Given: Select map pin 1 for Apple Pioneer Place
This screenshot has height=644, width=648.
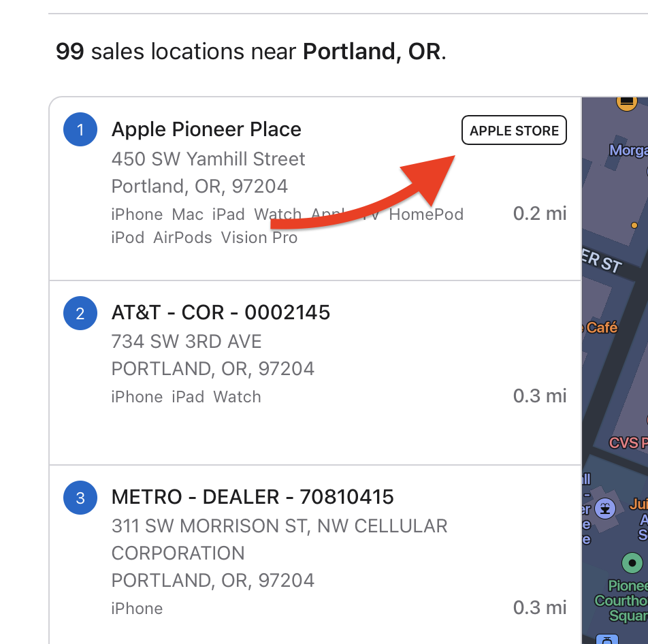Looking at the screenshot, I should coord(80,129).
